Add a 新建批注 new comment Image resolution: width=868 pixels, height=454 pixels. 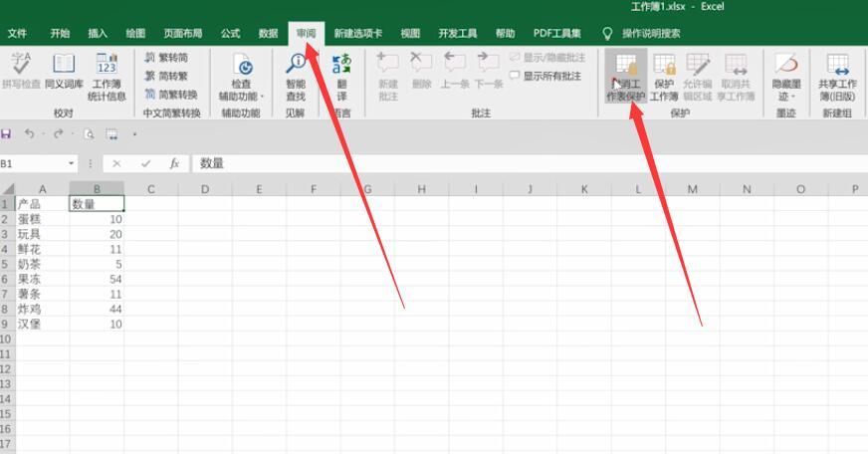pos(388,77)
